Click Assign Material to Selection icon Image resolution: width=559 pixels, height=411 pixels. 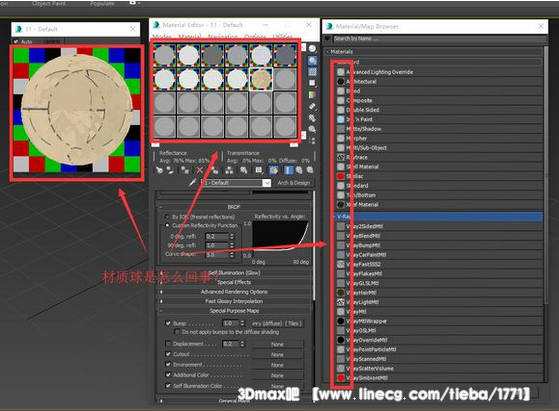[x=185, y=170]
